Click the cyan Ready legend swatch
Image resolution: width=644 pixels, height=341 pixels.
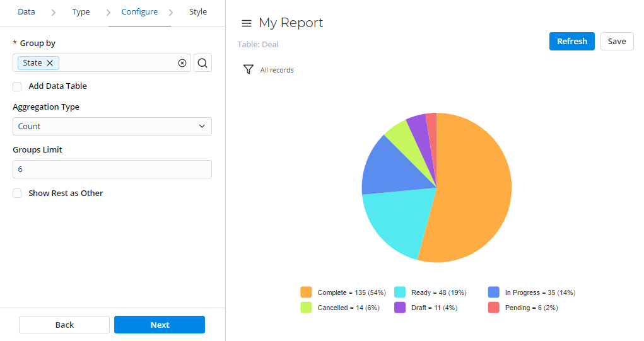coord(400,292)
